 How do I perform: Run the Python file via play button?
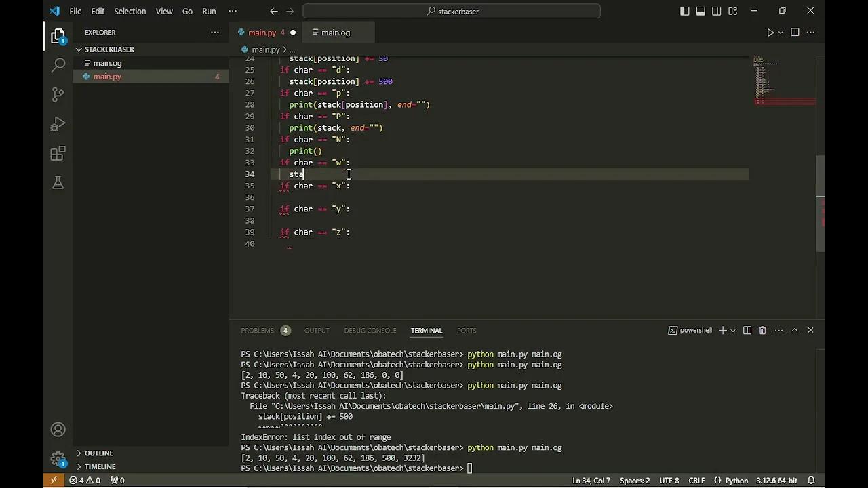point(770,32)
